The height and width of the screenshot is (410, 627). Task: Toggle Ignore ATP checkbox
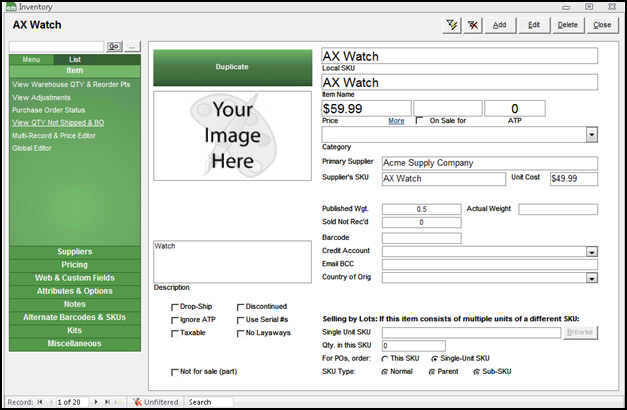[x=175, y=320]
